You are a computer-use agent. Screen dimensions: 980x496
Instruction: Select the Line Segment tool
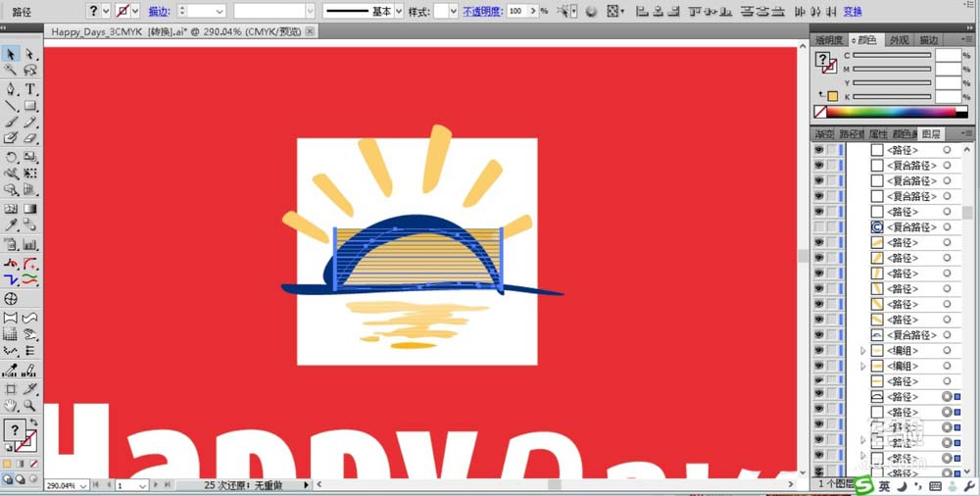[x=11, y=106]
